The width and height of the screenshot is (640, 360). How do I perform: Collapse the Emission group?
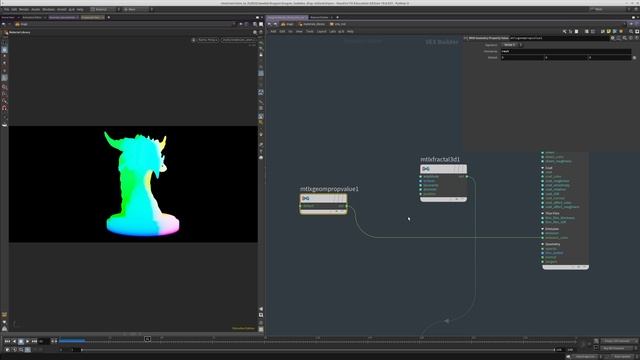pyautogui.click(x=542, y=229)
